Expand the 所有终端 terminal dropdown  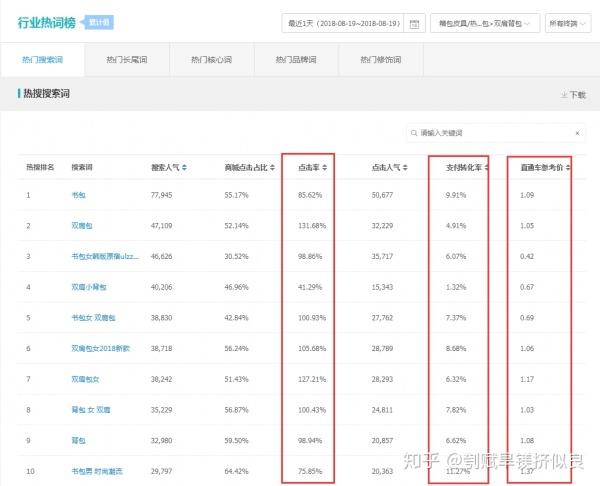(x=568, y=23)
